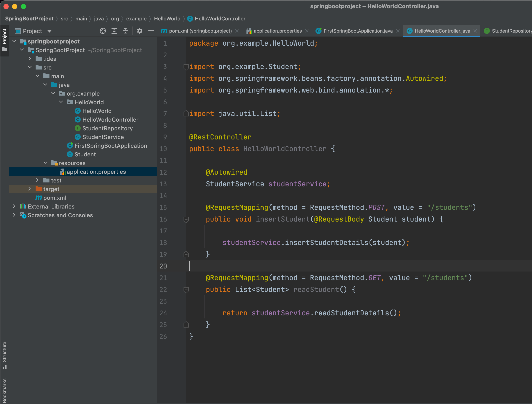Switch to the FirstSpringBootApplication.java tab
The image size is (532, 404).
(x=358, y=31)
